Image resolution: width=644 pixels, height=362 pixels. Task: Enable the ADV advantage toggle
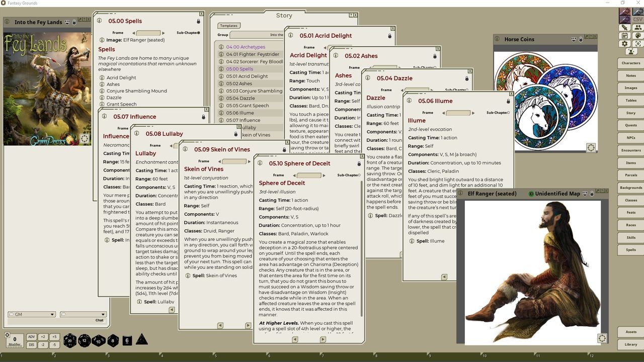click(x=31, y=336)
